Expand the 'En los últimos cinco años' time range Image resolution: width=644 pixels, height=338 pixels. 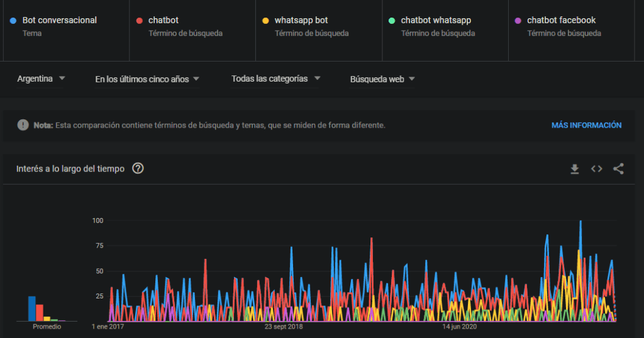(x=147, y=79)
